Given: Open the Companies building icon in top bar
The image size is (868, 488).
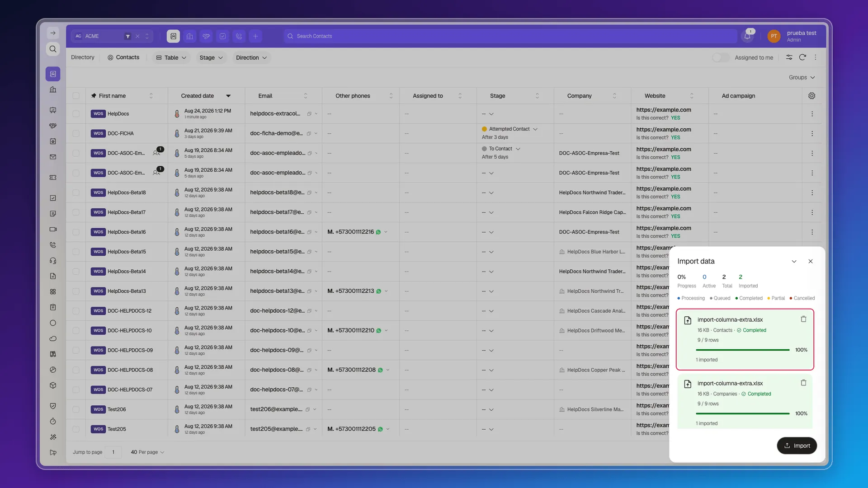Looking at the screenshot, I should 190,36.
